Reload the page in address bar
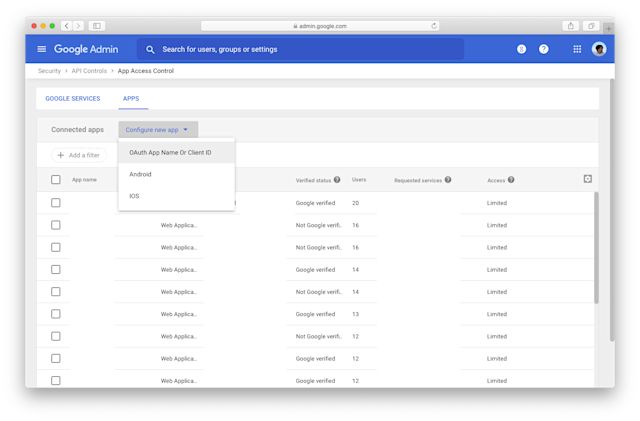 (433, 26)
